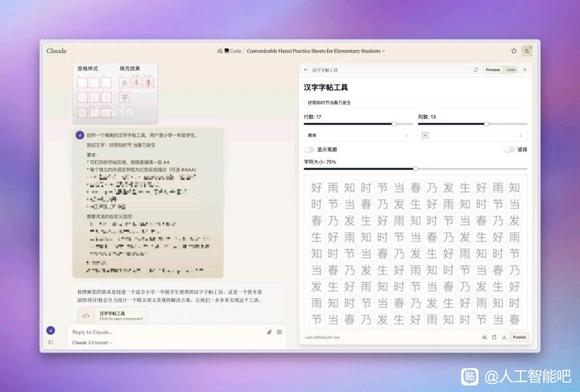The image size is (580, 392).
Task: Click the 汉字字帖工具 heading in preview
Action: coord(326,88)
